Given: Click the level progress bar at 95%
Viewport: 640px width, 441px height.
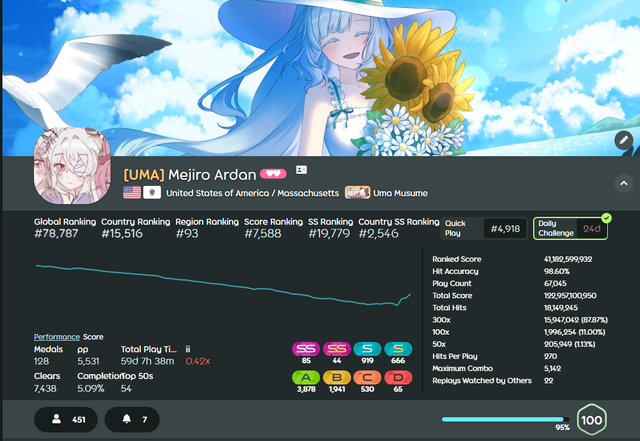Looking at the screenshot, I should tap(505, 419).
